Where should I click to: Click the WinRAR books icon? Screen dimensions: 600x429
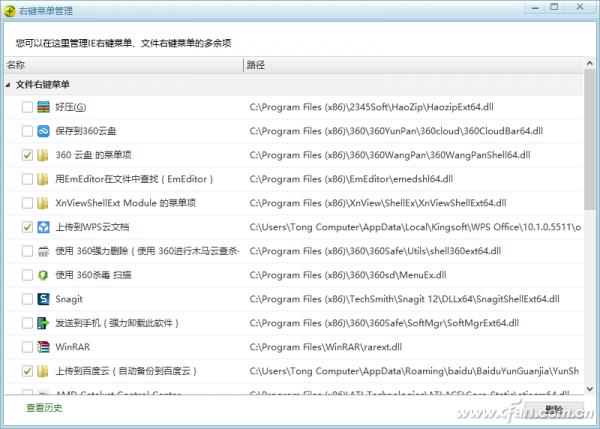point(43,347)
